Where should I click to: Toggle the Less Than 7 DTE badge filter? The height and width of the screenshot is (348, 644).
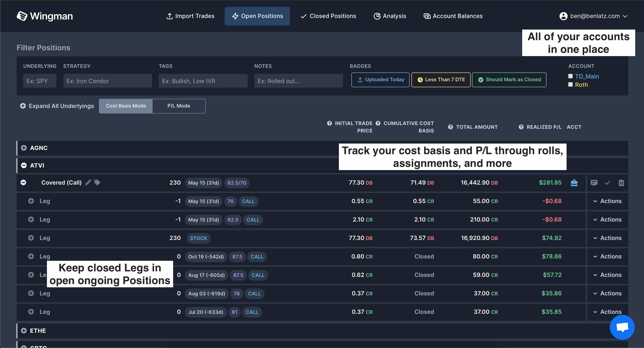[x=441, y=80]
